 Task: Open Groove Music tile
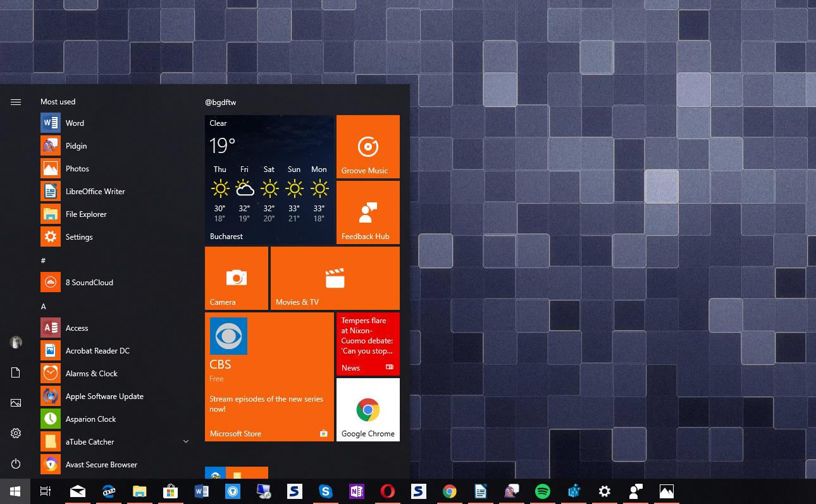pyautogui.click(x=368, y=147)
